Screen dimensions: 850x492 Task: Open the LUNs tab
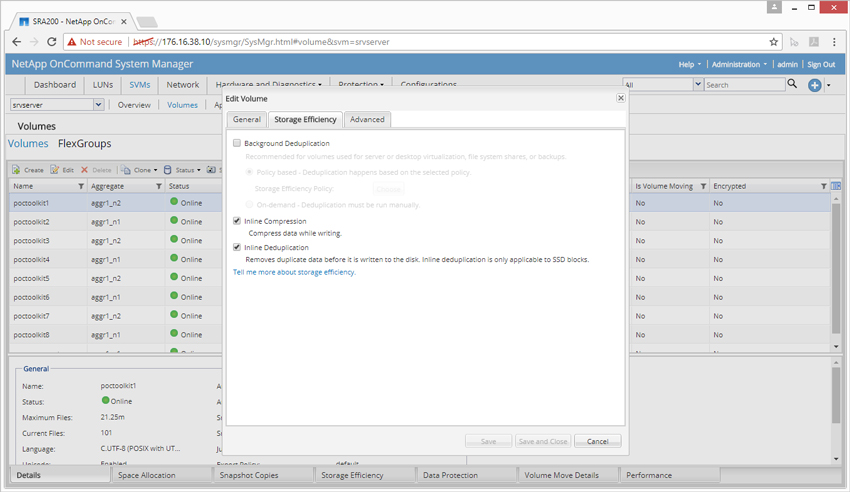click(x=102, y=85)
